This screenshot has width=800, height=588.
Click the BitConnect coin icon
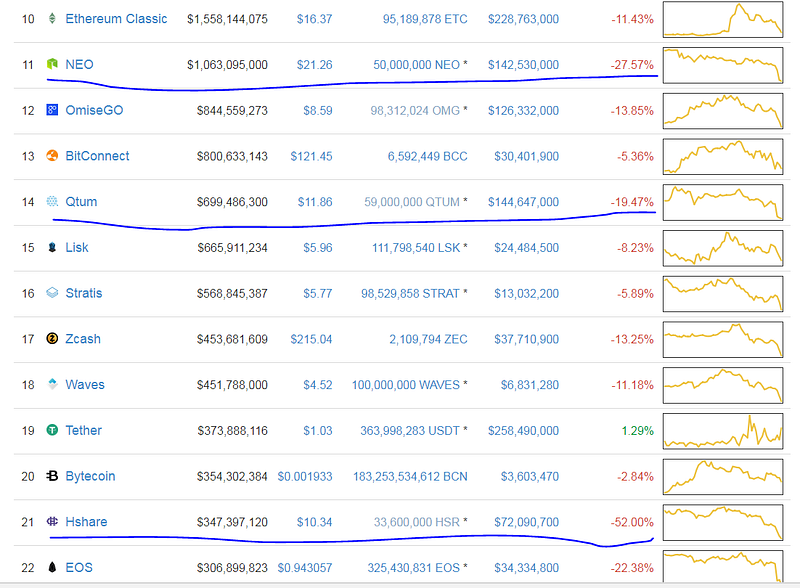(x=52, y=156)
